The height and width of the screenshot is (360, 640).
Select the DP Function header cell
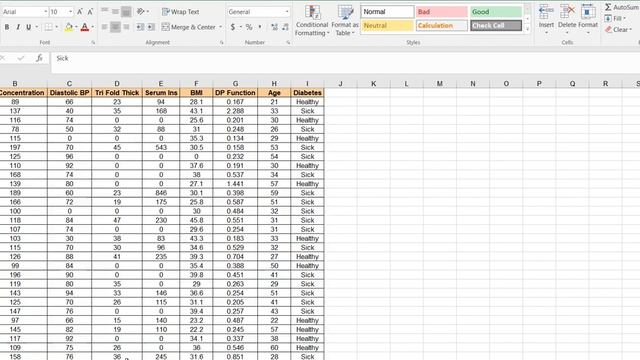point(235,93)
